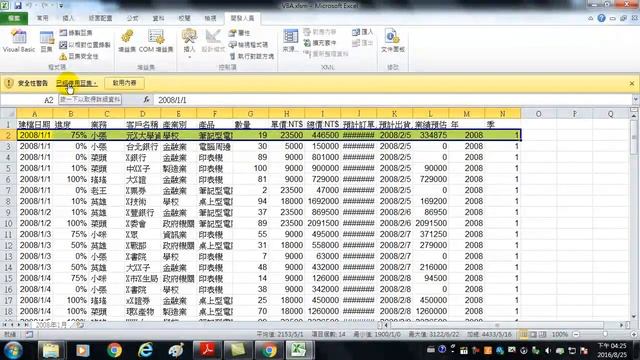Screen dimensions: 640x360
Task: Switch to the 版面配置 (Page Layout) tab
Action: coord(100,18)
